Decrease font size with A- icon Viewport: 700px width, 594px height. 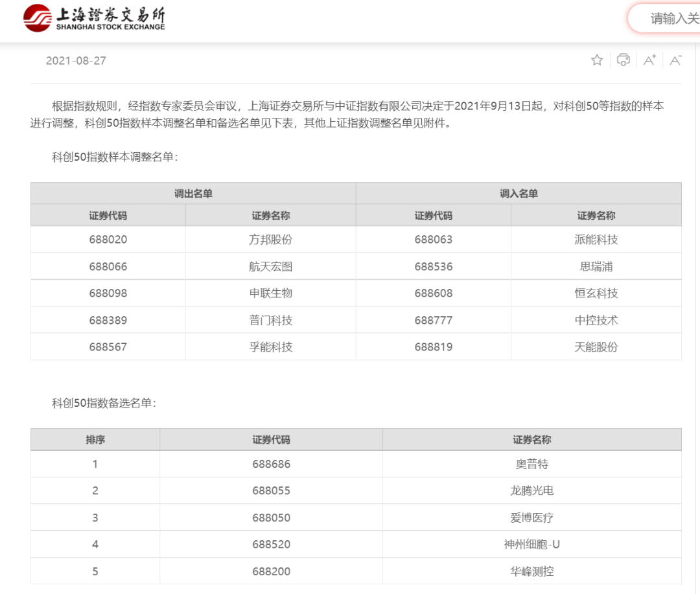[x=675, y=60]
